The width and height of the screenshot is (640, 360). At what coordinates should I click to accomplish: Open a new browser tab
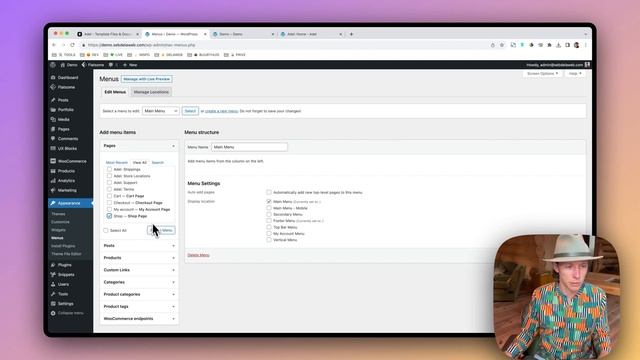pyautogui.click(x=351, y=34)
